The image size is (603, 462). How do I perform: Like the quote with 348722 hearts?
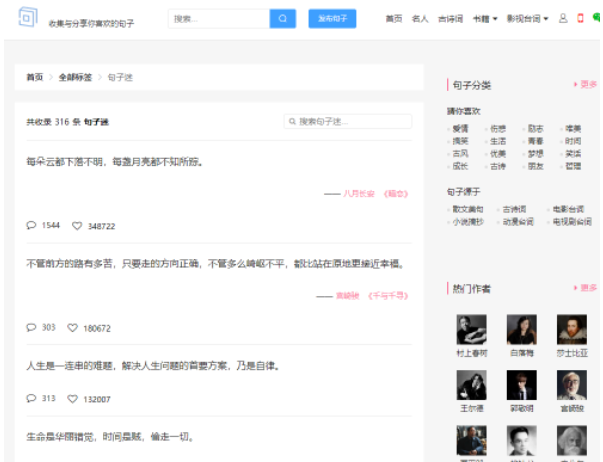pyautogui.click(x=73, y=226)
